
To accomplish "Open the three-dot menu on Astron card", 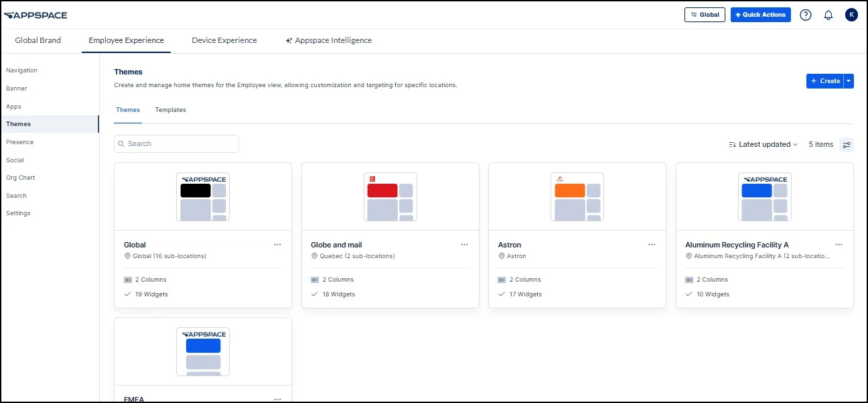I will 652,245.
